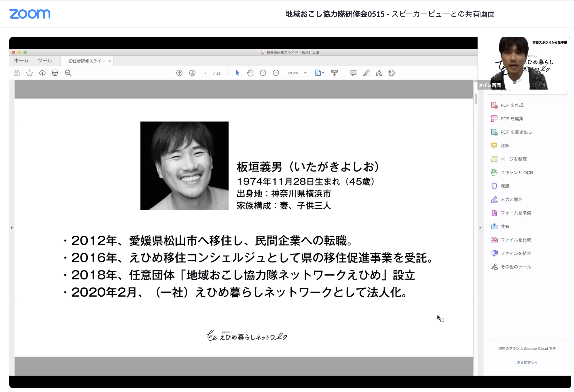The width and height of the screenshot is (574, 392).
Task: Click the line 家族構成：妻、子供三人
Action: pos(283,206)
